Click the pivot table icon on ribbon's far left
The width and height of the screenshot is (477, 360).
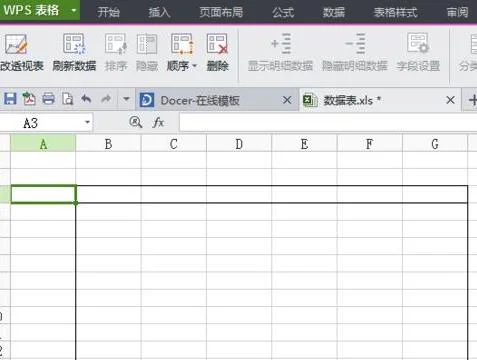click(x=16, y=44)
